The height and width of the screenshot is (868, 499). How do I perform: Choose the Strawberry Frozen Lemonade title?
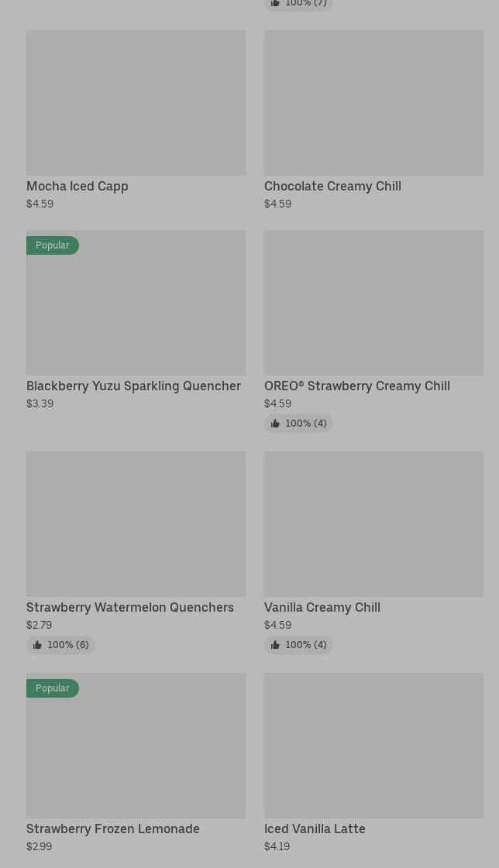[x=113, y=829]
